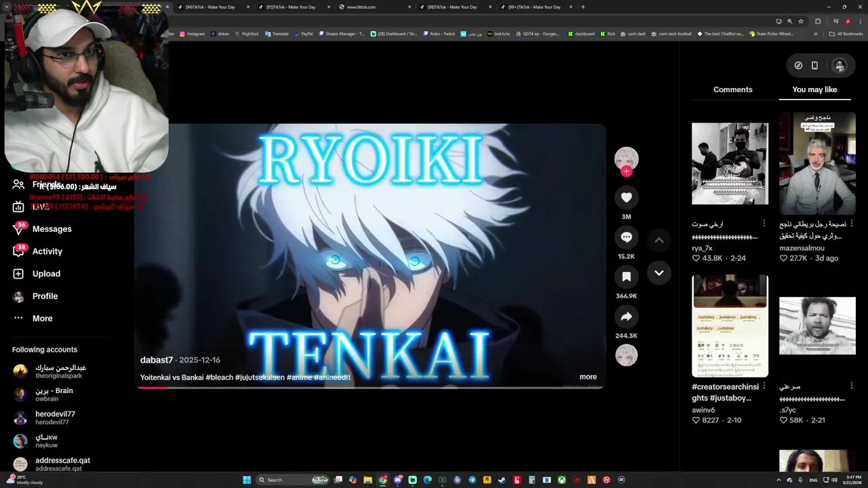The height and width of the screenshot is (488, 868).
Task: Open options menu for mazensalmou video
Action: 851,224
